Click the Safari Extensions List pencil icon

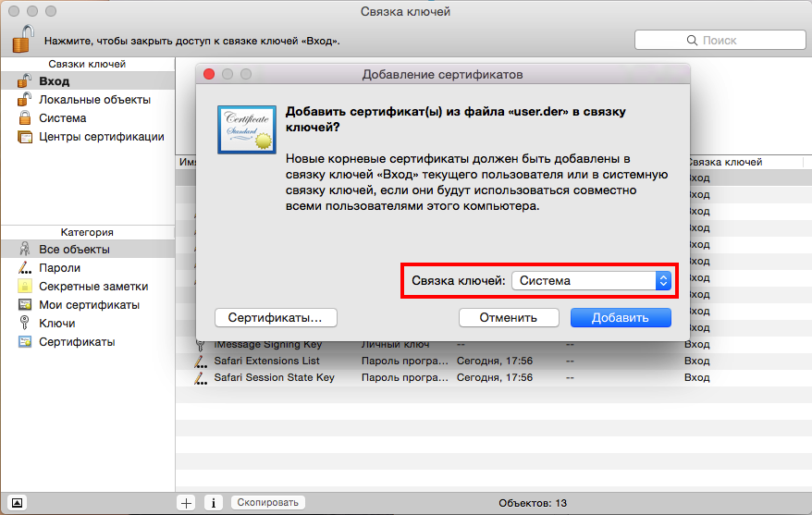click(x=201, y=361)
